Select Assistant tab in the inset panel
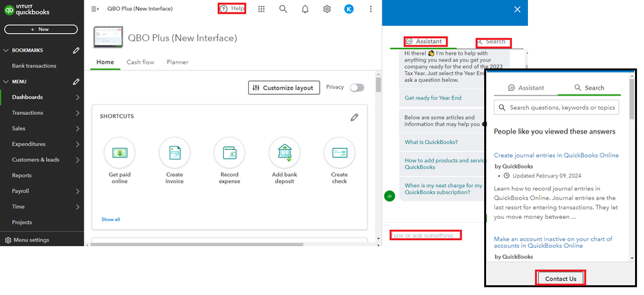 pyautogui.click(x=526, y=88)
